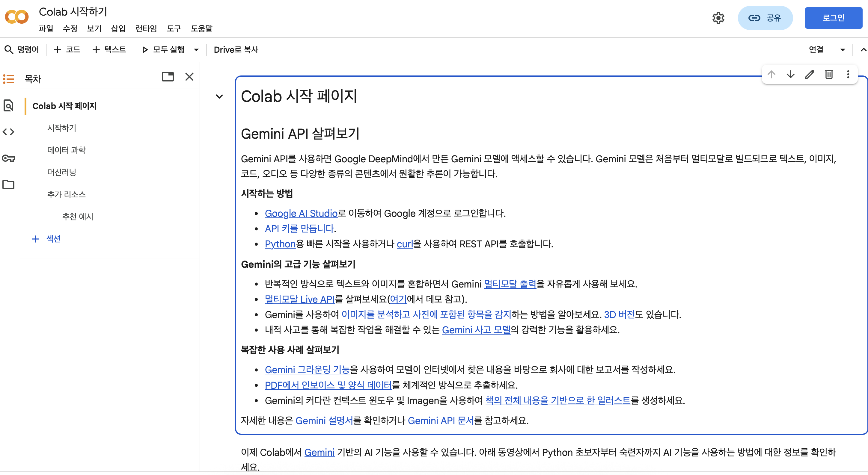868x475 pixels.
Task: Open the code snippets sidebar icon
Action: [x=8, y=131]
